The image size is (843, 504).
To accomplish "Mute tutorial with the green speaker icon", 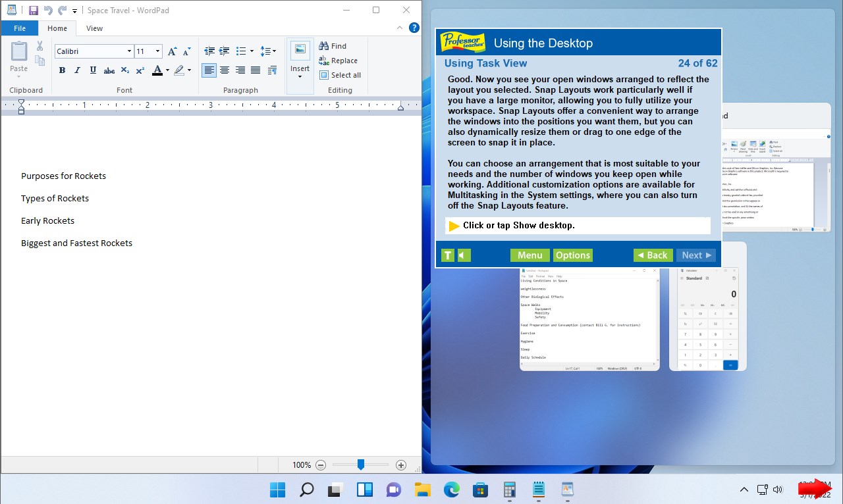I will [464, 255].
